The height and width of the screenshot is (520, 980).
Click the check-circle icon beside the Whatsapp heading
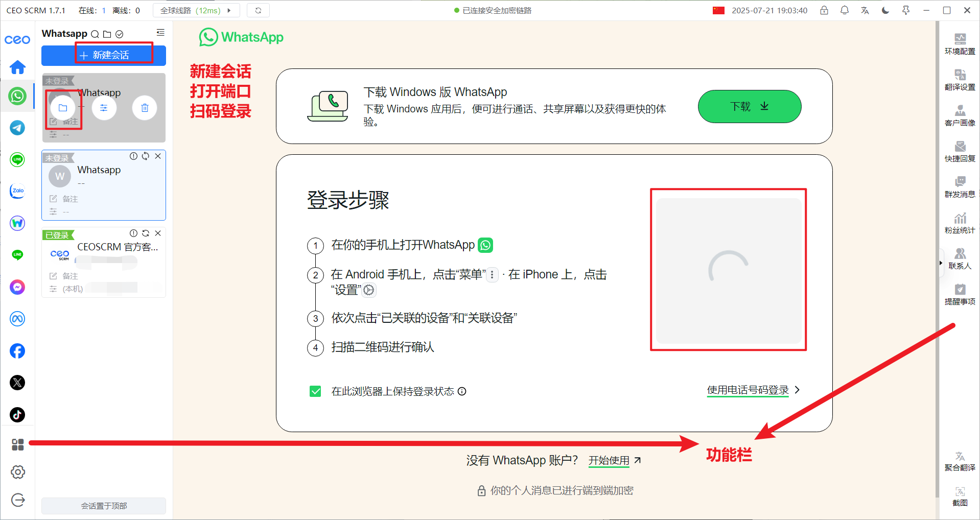click(119, 34)
